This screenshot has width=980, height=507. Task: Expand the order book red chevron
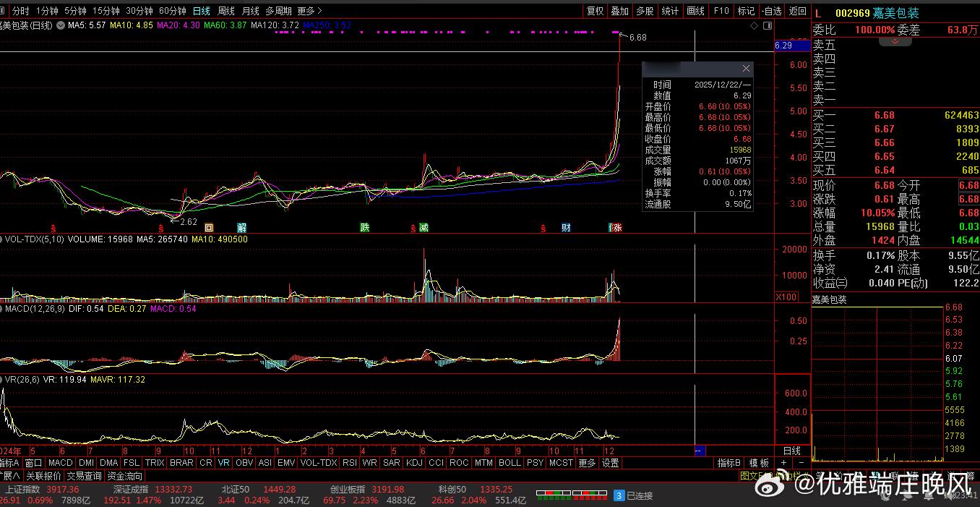[x=895, y=42]
